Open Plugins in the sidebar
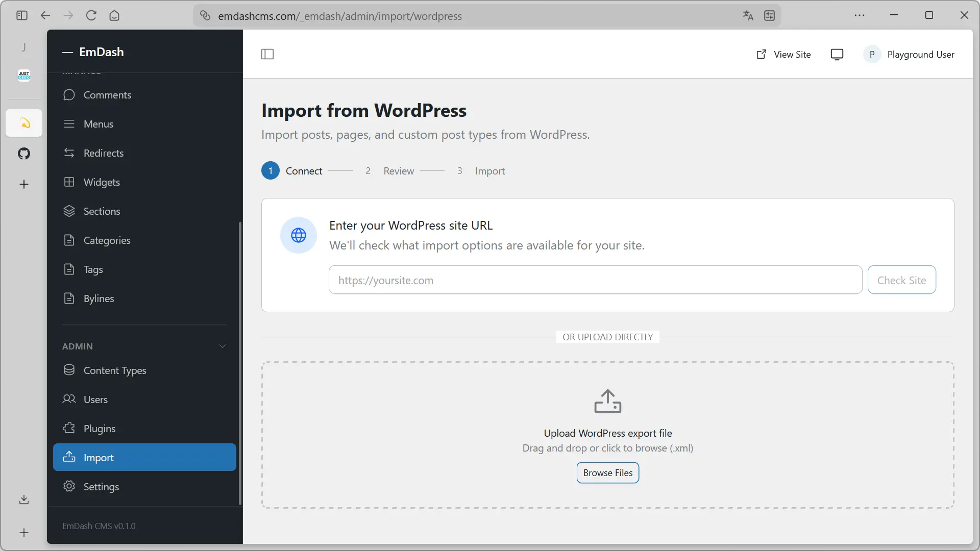980x551 pixels. [x=100, y=429]
